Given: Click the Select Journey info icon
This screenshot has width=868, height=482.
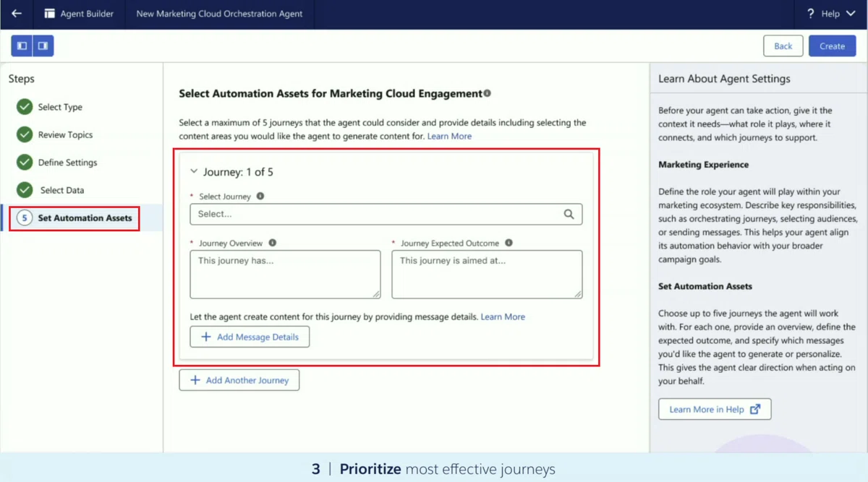Looking at the screenshot, I should point(260,196).
